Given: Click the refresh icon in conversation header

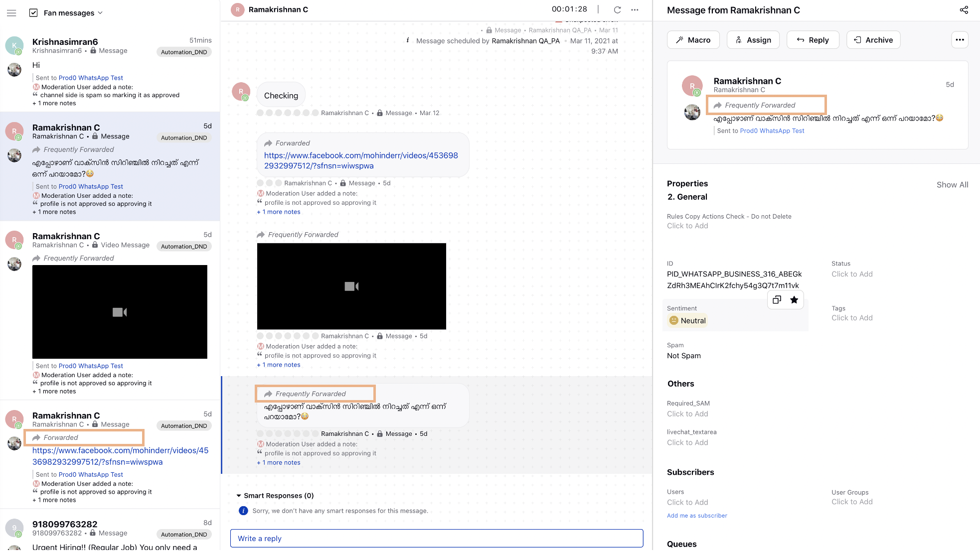Looking at the screenshot, I should pos(617,9).
